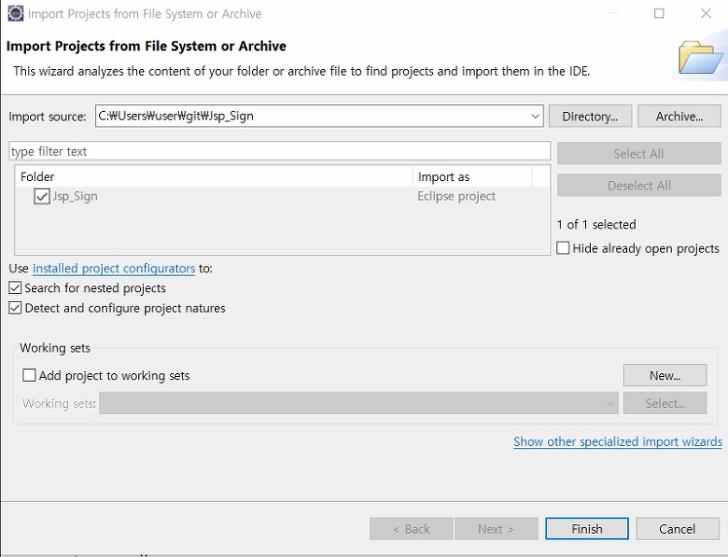The width and height of the screenshot is (728, 557).
Task: Close the import dialog window
Action: (x=706, y=13)
